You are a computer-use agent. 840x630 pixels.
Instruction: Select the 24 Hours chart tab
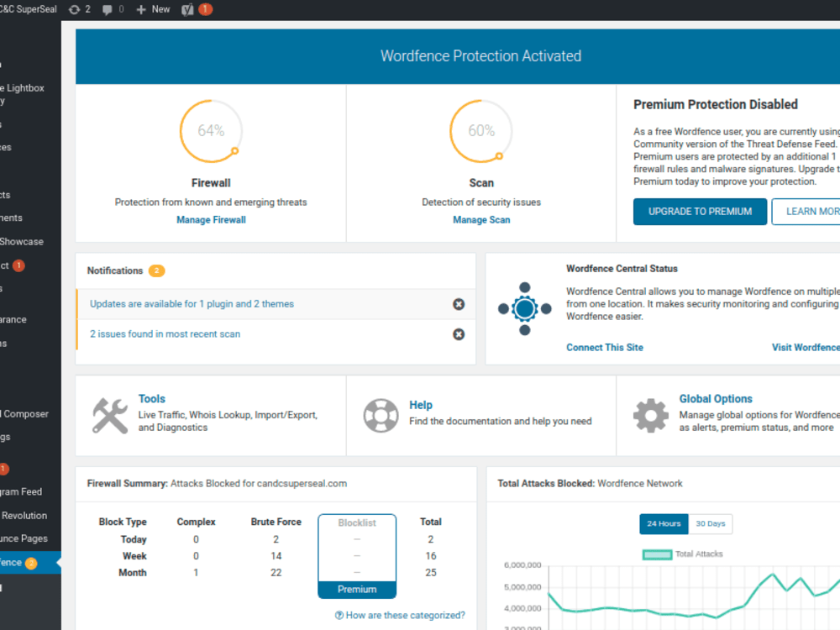click(664, 523)
